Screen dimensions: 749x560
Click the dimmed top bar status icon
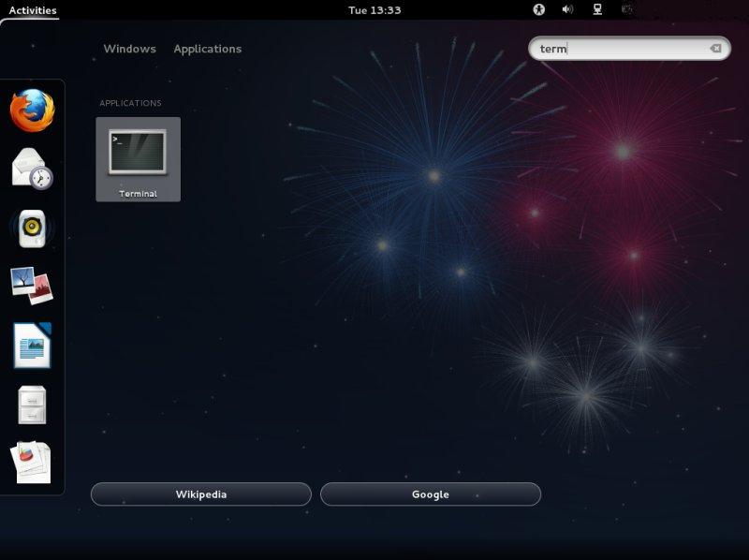(x=626, y=10)
